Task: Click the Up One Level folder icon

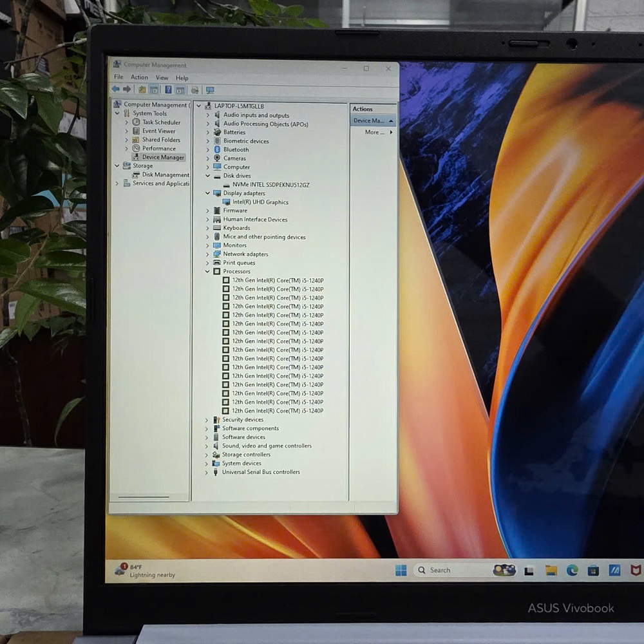Action: click(x=142, y=90)
